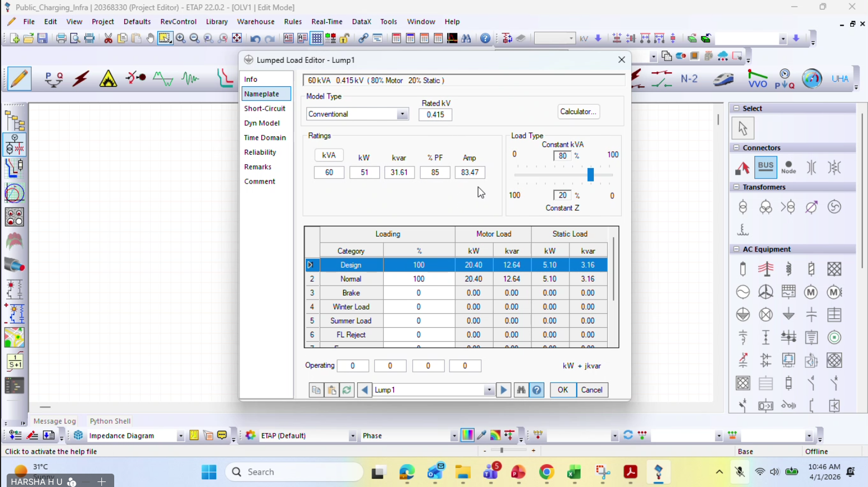The height and width of the screenshot is (487, 868).
Task: Click the Save project icon
Action: tap(42, 38)
